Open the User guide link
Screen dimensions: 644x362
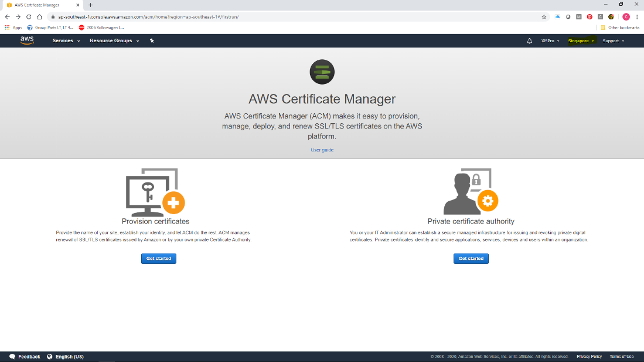coord(322,150)
